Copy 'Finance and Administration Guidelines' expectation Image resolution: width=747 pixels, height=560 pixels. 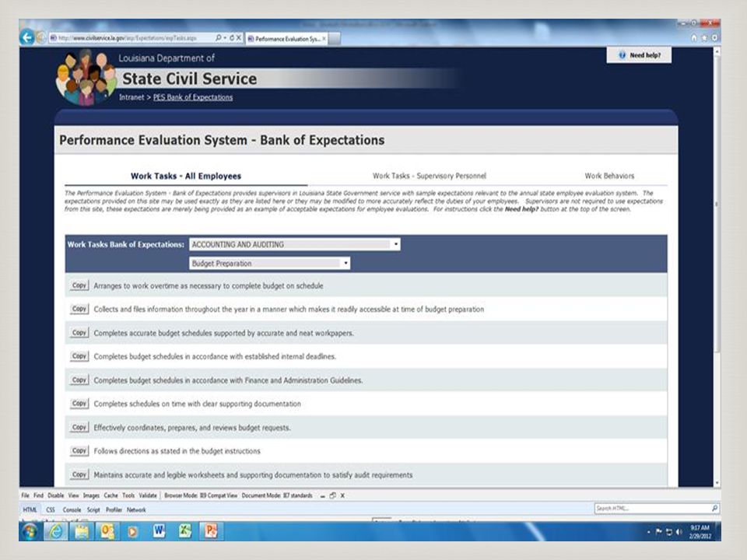coord(79,380)
